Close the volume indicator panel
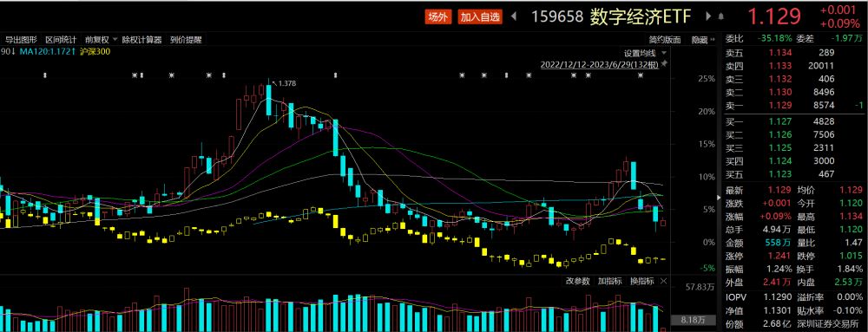 click(663, 281)
